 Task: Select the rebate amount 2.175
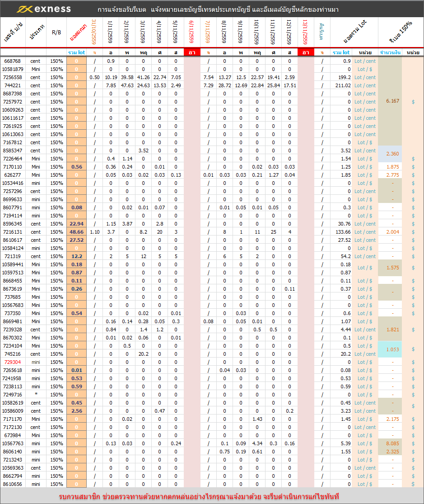tap(392, 419)
